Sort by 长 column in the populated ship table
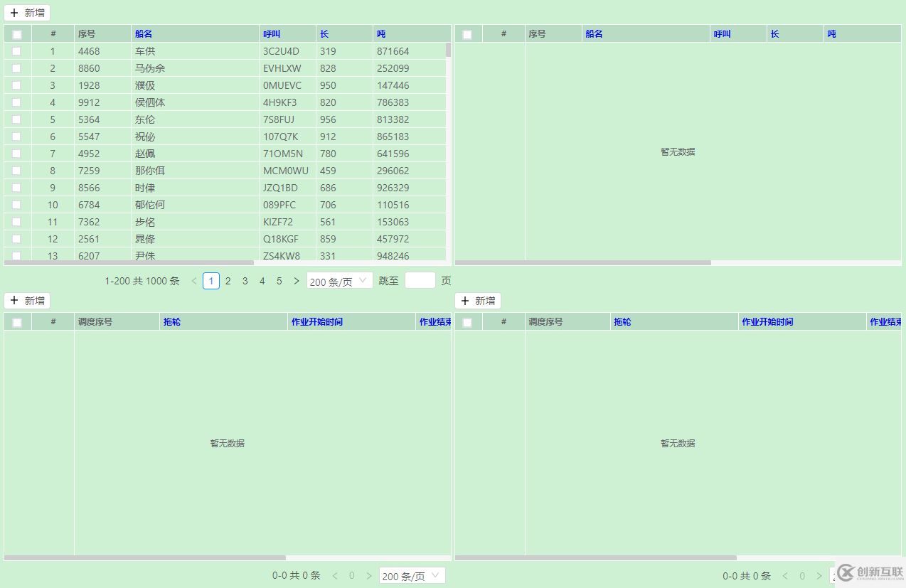The image size is (906, 588). (x=324, y=33)
